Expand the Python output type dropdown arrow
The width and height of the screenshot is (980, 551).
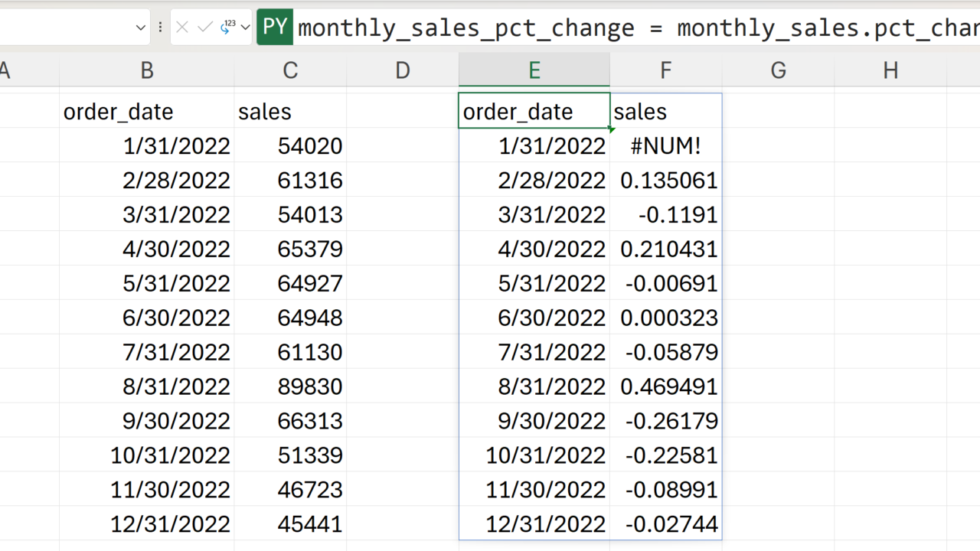pyautogui.click(x=245, y=28)
